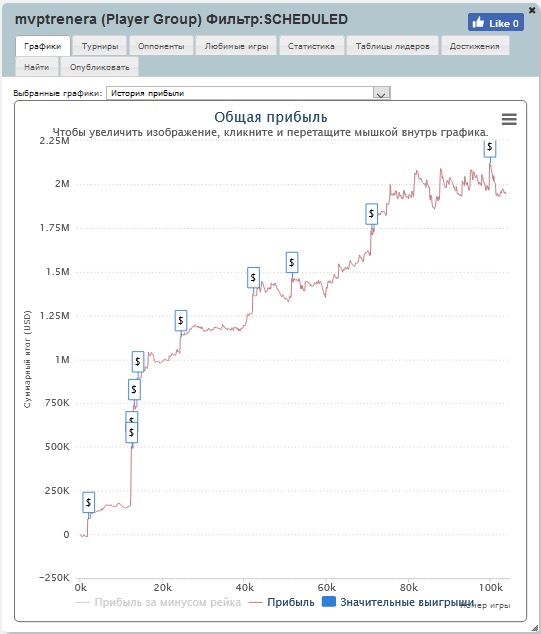Toggle Прибыль за минусом рейка legend series
This screenshot has width=541, height=634.
158,602
